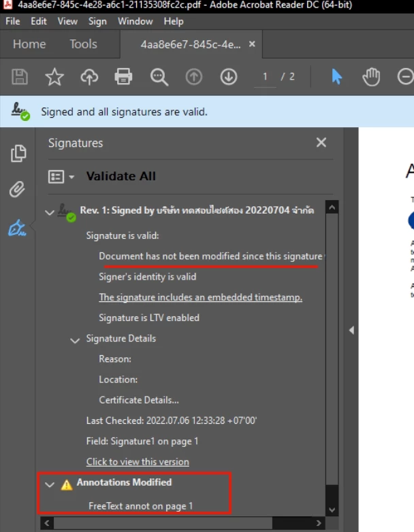Select FreeText annot on page 1

(140, 506)
